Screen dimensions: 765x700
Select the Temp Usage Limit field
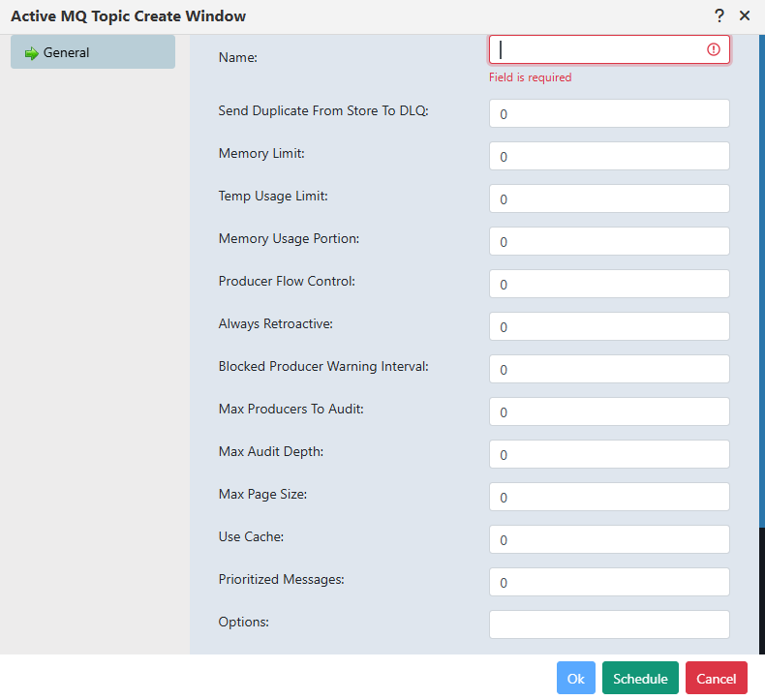tap(609, 198)
